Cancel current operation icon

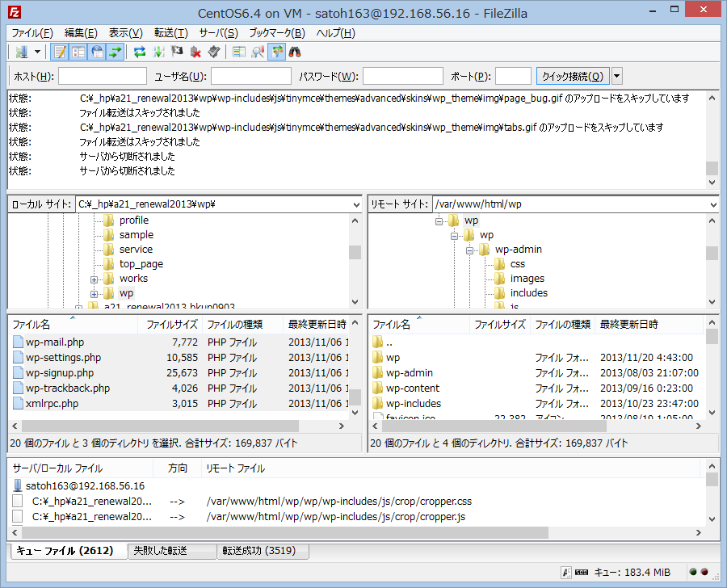coord(177,52)
